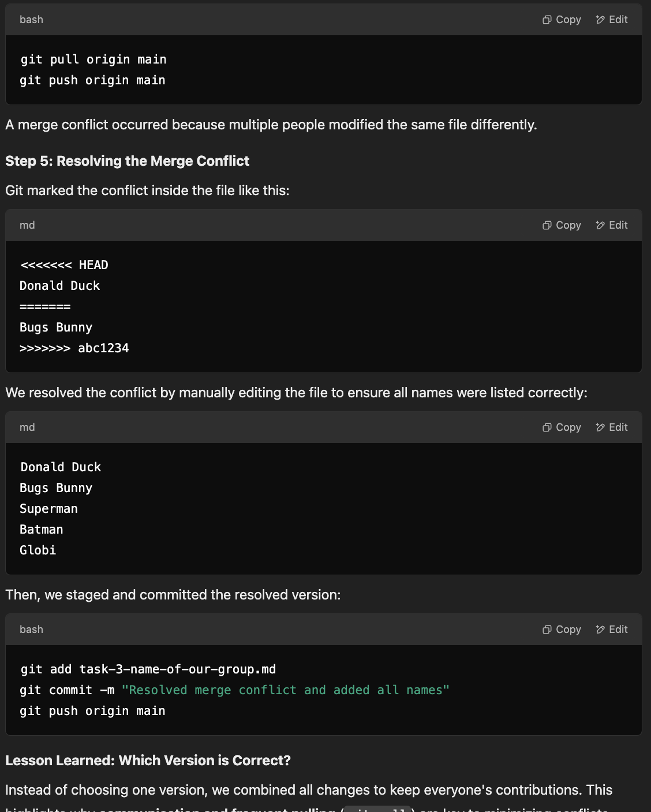
Task: Click the '>>>>>>> abc1234' code line
Action: click(74, 348)
